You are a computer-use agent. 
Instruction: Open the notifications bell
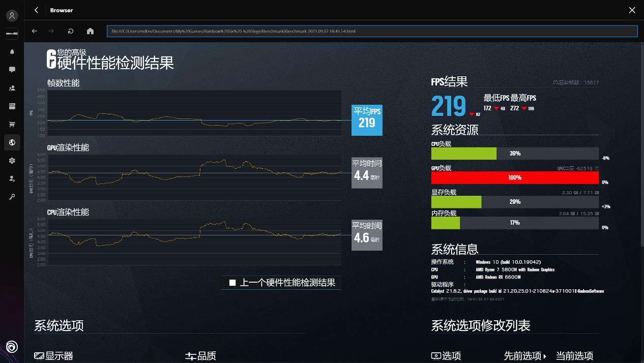(x=12, y=51)
